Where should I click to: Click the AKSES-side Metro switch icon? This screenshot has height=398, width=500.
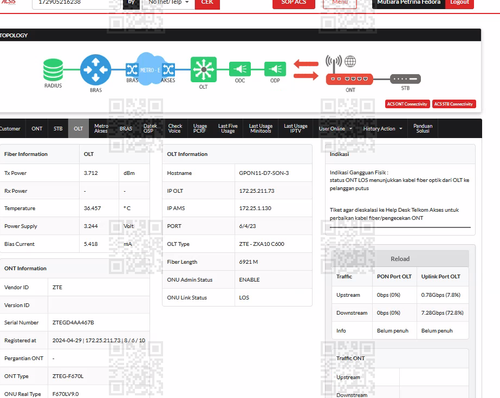(168, 69)
